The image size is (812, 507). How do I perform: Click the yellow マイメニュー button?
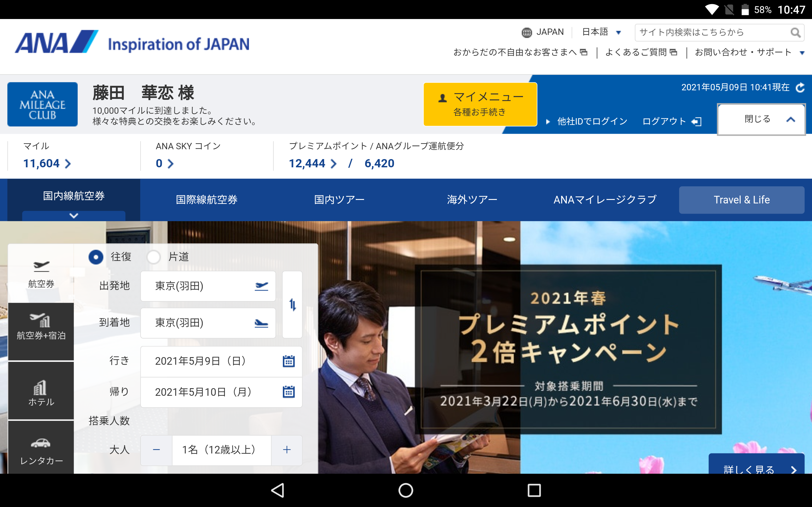480,104
